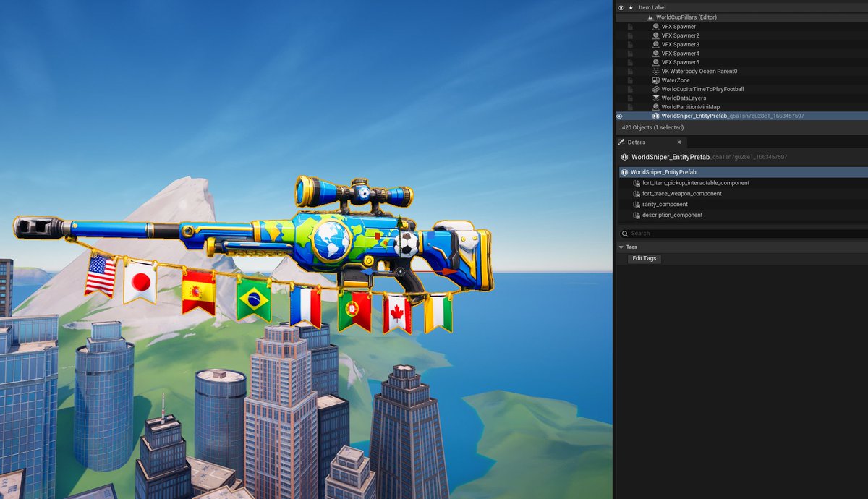
Task: Click the '420 Objects (1 selected)' status text
Action: (652, 127)
